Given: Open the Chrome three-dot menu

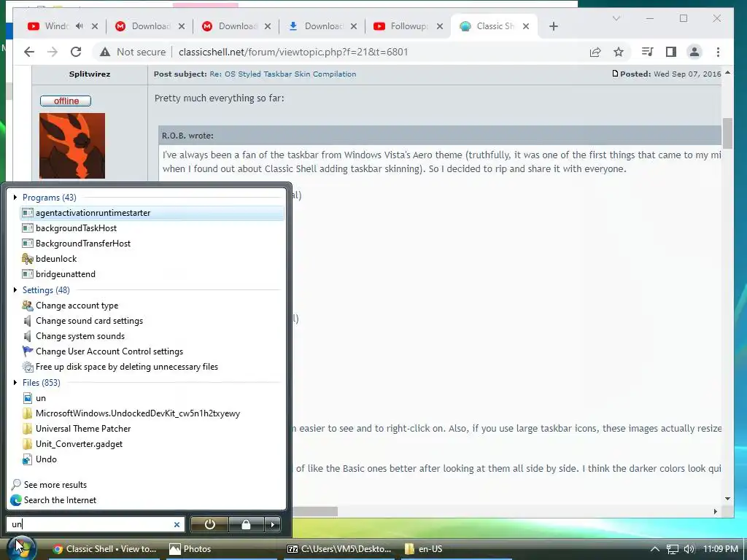Looking at the screenshot, I should (x=718, y=52).
